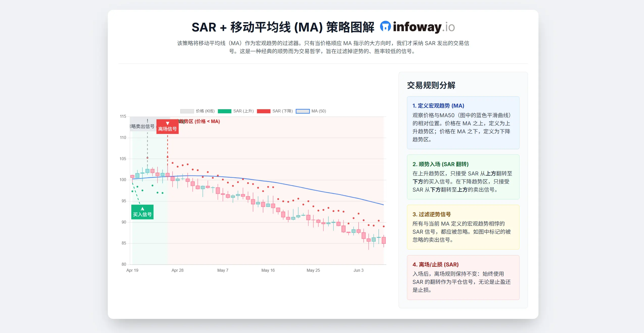The image size is (644, 333).
Task: Click the green 买入信号 marker label
Action: tap(142, 212)
